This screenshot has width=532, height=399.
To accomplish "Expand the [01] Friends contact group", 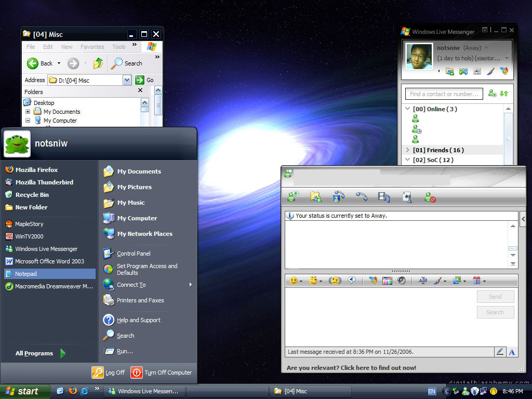I will (x=407, y=150).
